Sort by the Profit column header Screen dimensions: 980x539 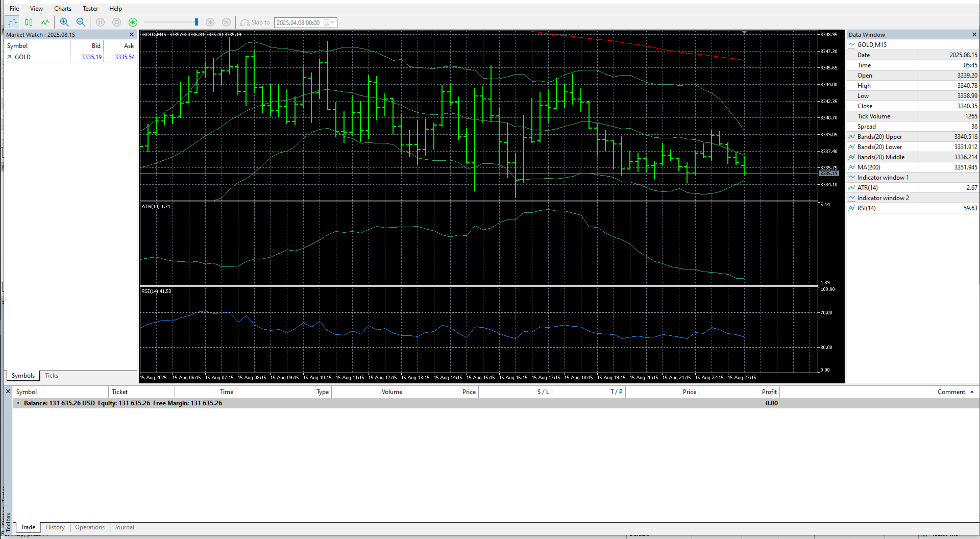(x=769, y=392)
